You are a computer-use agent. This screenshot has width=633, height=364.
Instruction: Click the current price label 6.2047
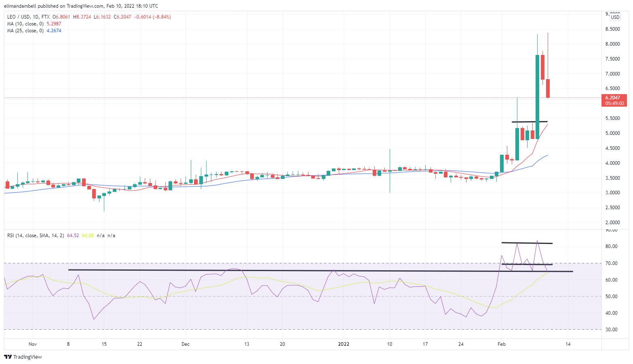coord(613,98)
